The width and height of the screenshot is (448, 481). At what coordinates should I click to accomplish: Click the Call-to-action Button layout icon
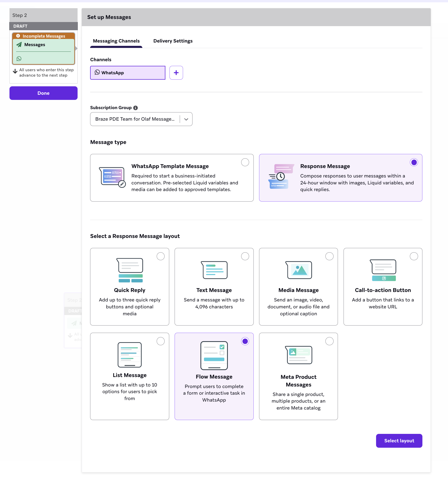point(383,270)
